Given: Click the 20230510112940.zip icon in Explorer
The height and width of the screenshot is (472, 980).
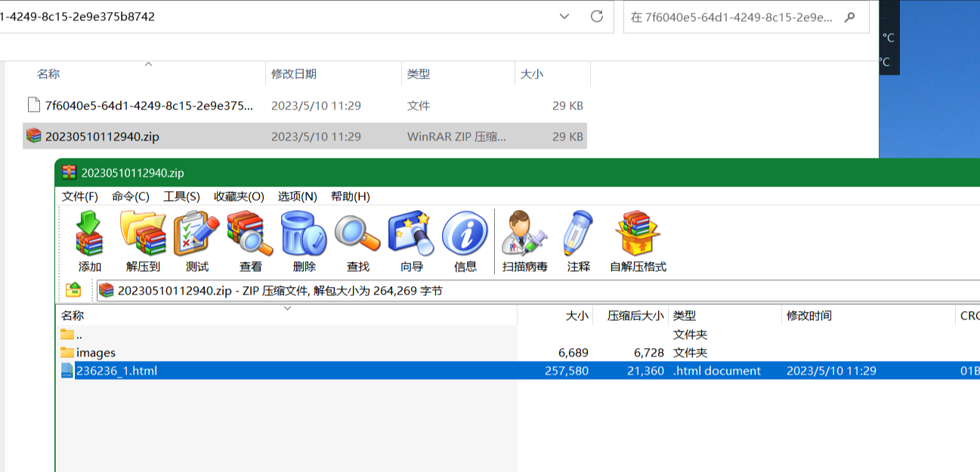Looking at the screenshot, I should click(33, 136).
